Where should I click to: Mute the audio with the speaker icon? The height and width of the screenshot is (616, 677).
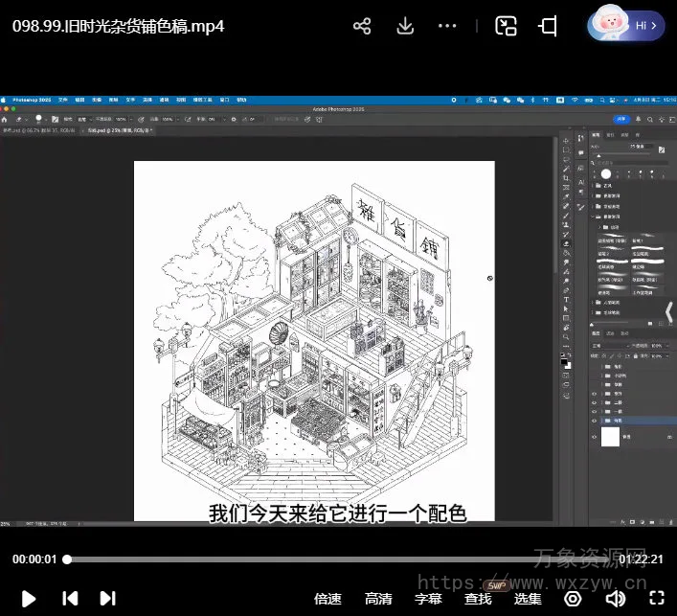pyautogui.click(x=616, y=599)
